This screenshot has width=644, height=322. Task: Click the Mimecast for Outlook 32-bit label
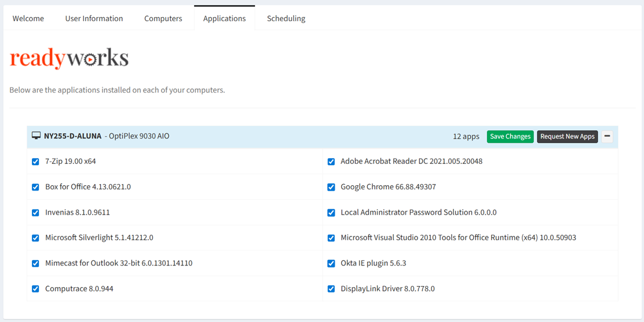[x=119, y=264]
